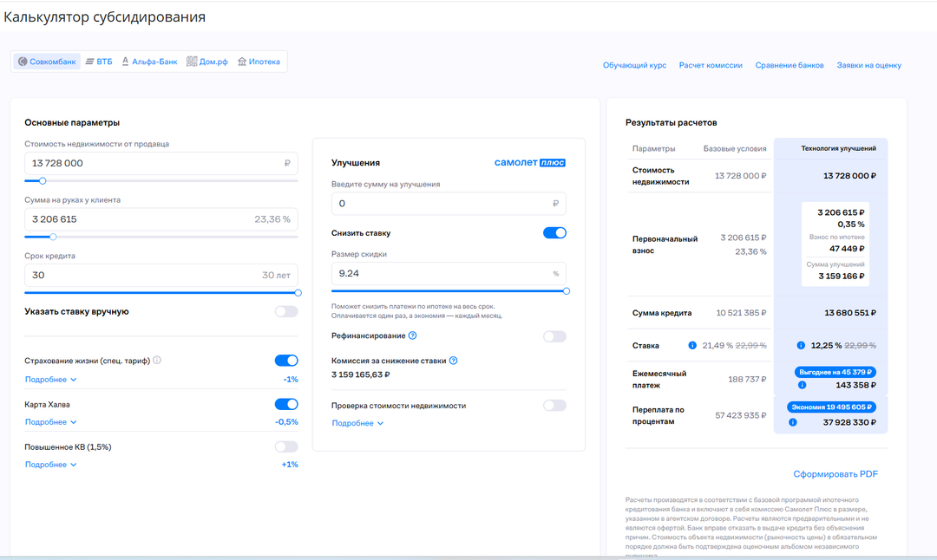Expand Подробнее under Проверка стоимости недвижимости
Screen dimensions: 937x560
(x=357, y=423)
